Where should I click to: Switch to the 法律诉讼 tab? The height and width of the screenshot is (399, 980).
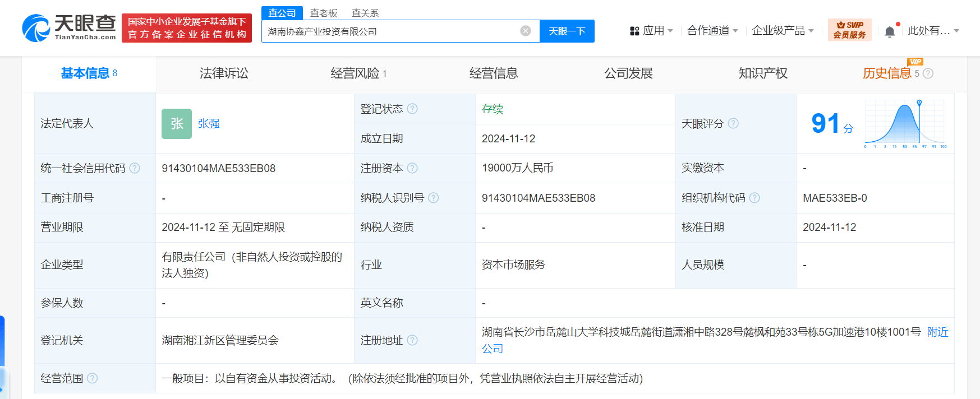[x=224, y=73]
